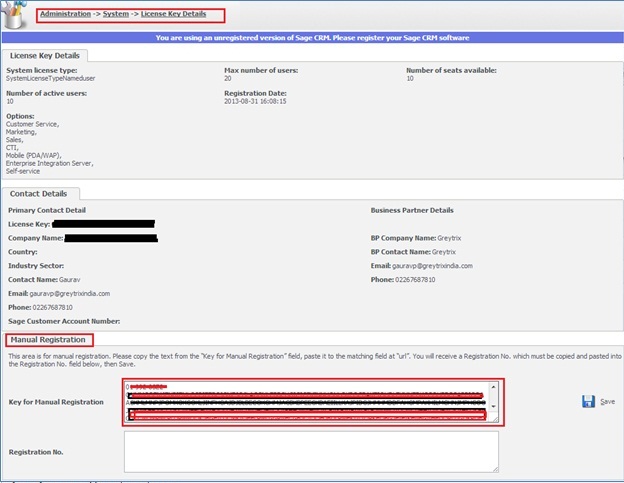Viewport: 624px width, 483px height.
Task: Click the Administration tools icon at top-left
Action: click(17, 17)
